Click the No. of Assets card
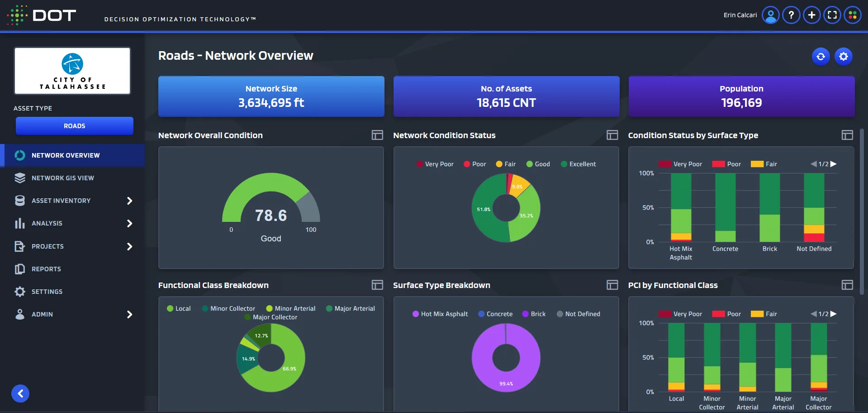868x413 pixels. tap(506, 96)
